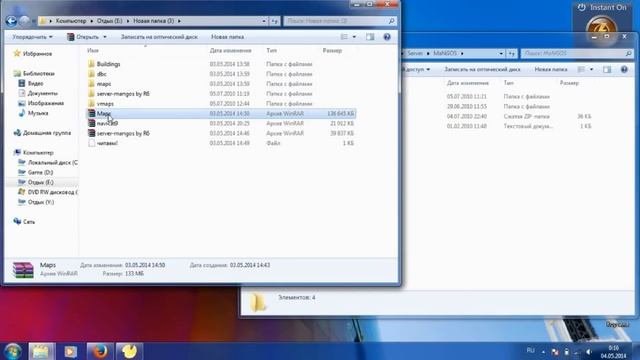Select Изображения library in sidebar
The image size is (640, 360).
tap(41, 103)
